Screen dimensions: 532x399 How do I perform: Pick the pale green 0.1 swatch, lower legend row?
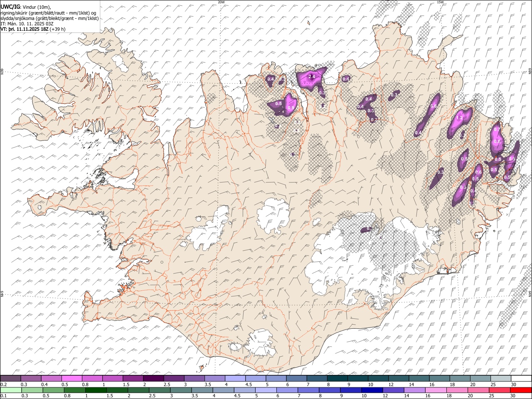(x=11, y=390)
